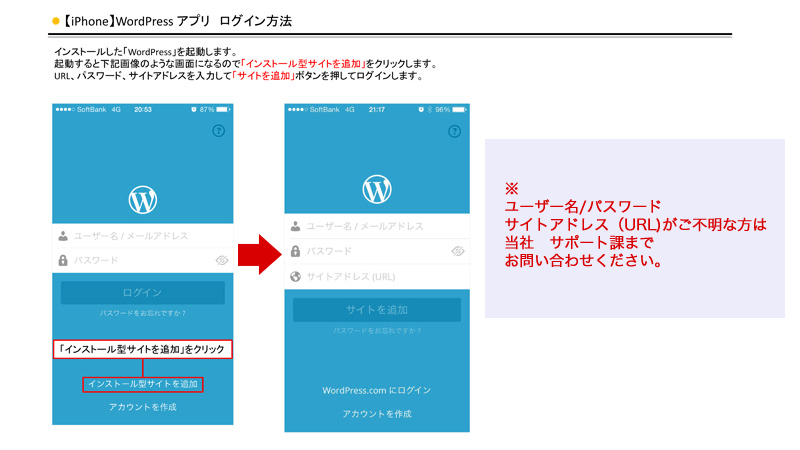Click note text お問い合わせください。
The image size is (800, 450).
pos(584,261)
